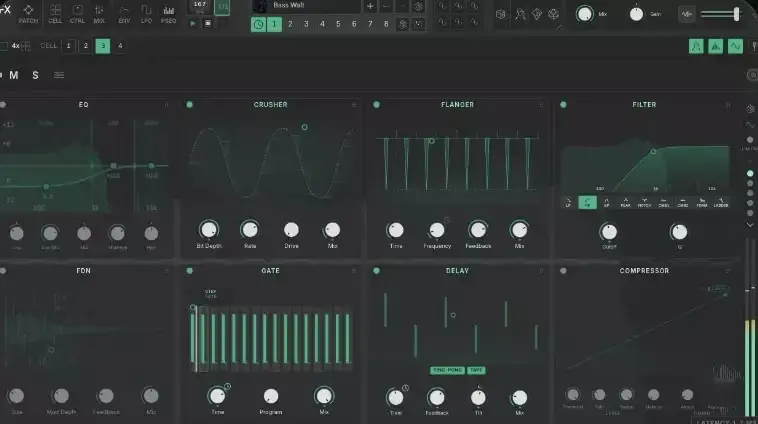The image size is (758, 424).
Task: Choose the highlighted HP filter type
Action: pyautogui.click(x=587, y=203)
